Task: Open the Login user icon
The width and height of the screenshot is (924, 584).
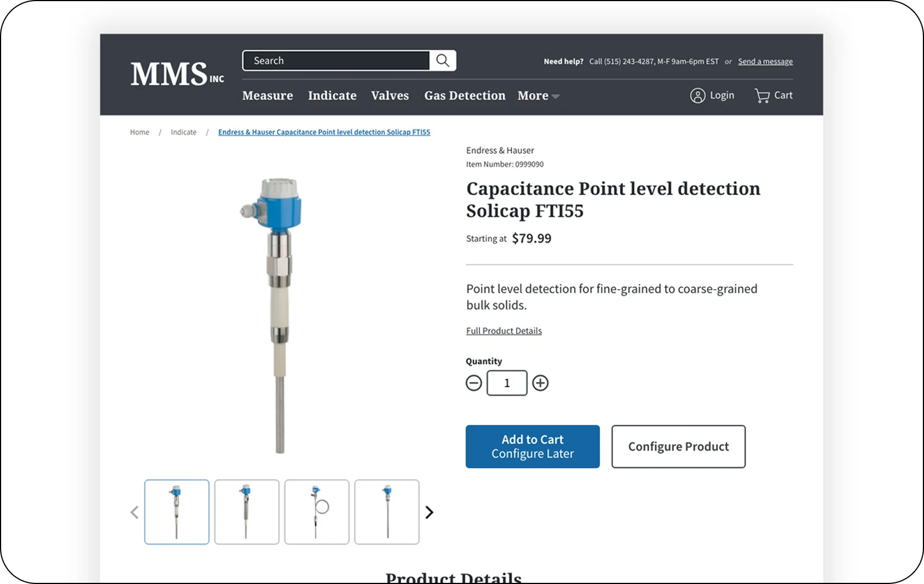Action: tap(698, 96)
